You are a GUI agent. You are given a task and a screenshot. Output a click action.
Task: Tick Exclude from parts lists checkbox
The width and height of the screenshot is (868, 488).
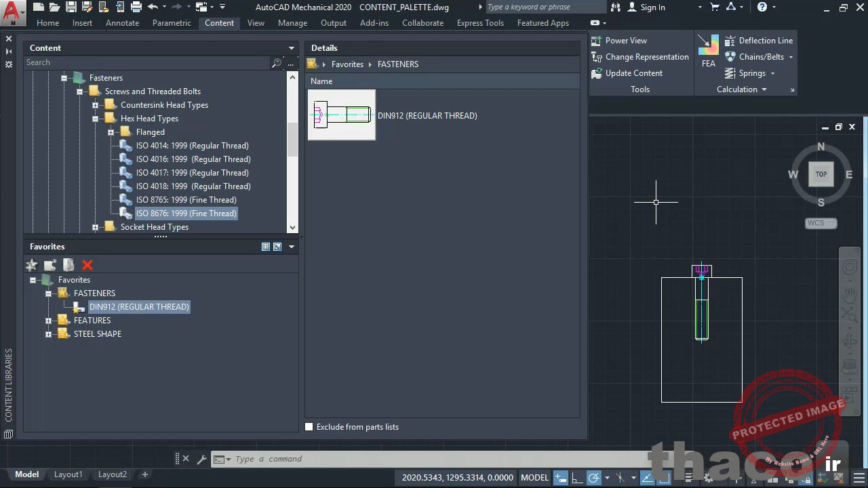[x=309, y=427]
